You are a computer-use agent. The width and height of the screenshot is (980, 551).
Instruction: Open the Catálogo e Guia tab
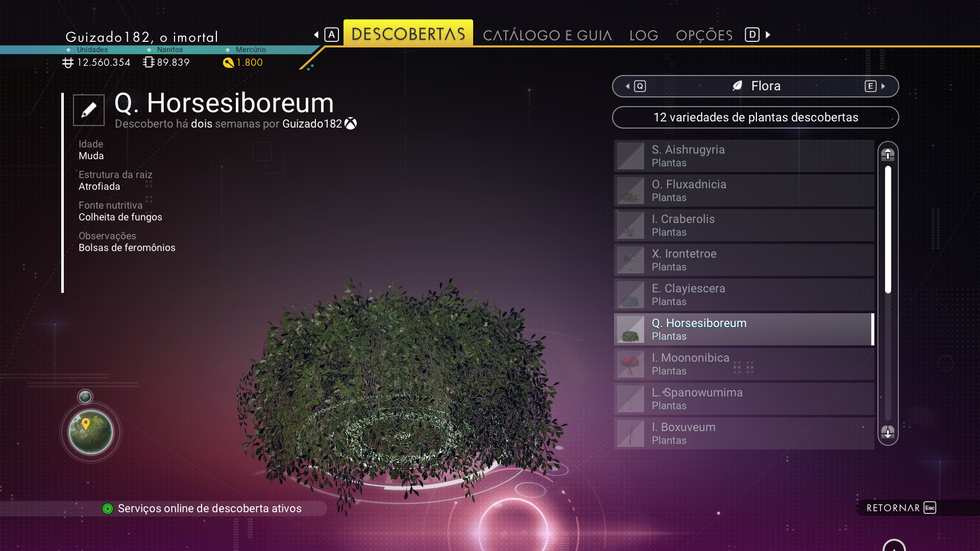pos(547,35)
